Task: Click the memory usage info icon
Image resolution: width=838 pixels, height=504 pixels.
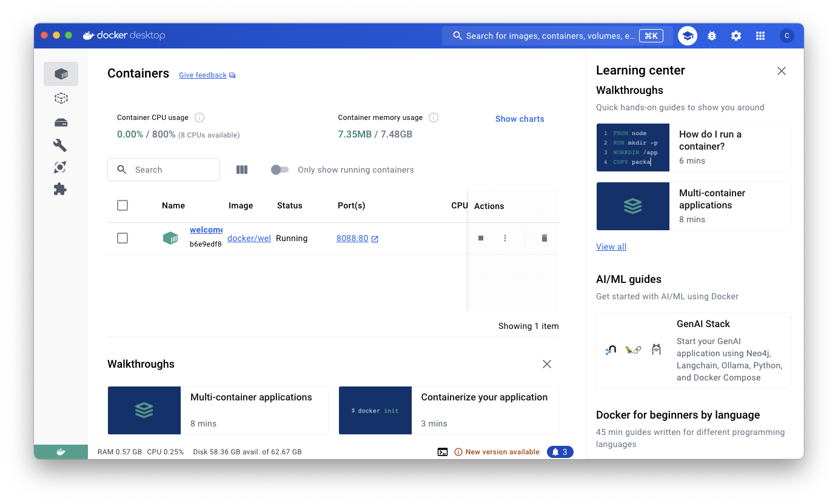Action: (434, 118)
